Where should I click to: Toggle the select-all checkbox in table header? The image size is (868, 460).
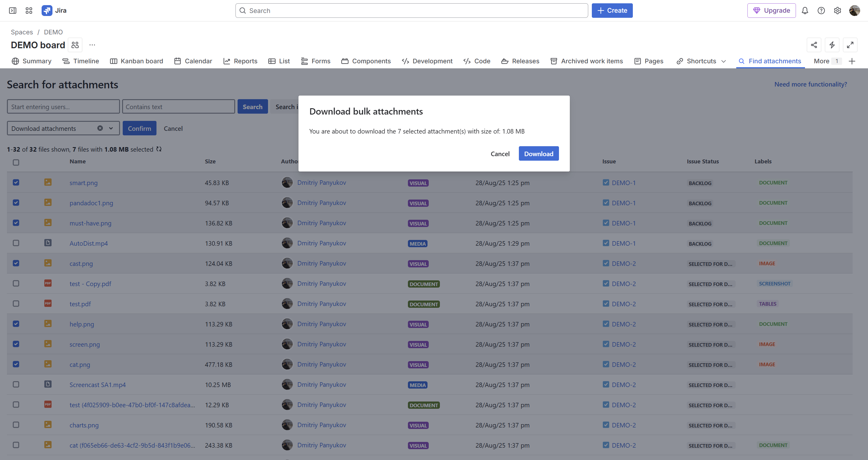(16, 162)
